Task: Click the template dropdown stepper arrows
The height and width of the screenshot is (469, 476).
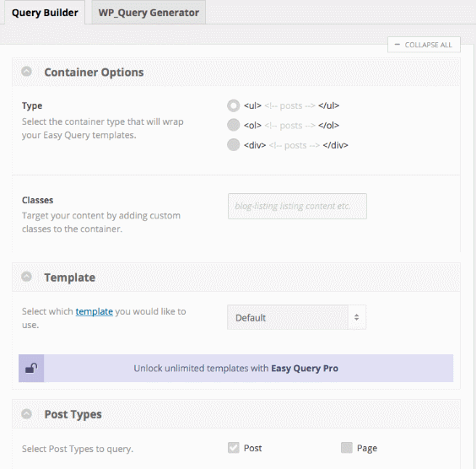Action: point(357,317)
